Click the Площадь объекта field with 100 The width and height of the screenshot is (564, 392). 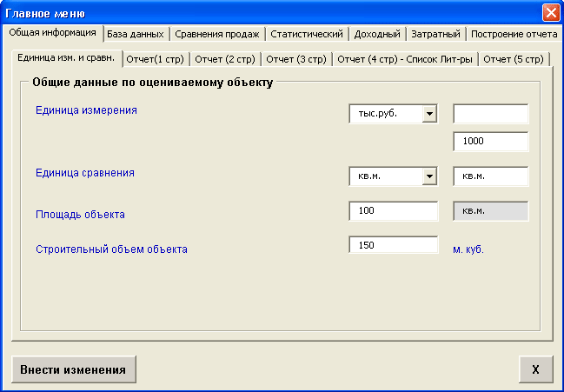click(x=393, y=211)
